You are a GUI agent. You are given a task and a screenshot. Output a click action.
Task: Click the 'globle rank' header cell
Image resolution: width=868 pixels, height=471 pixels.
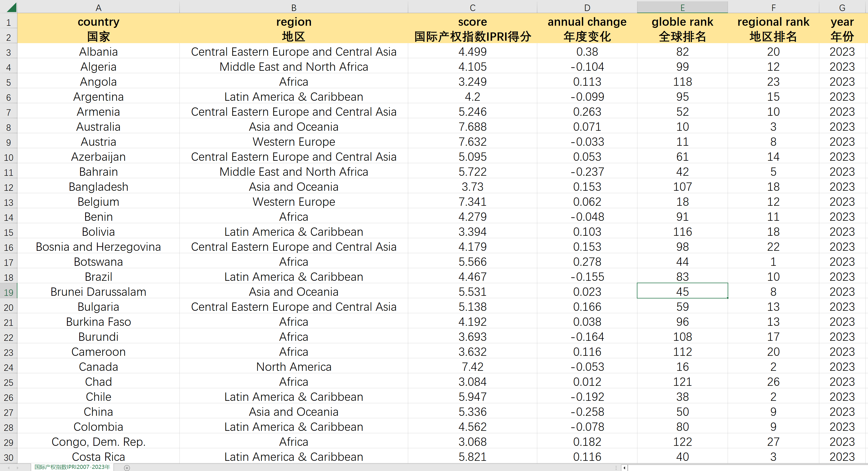pyautogui.click(x=682, y=22)
